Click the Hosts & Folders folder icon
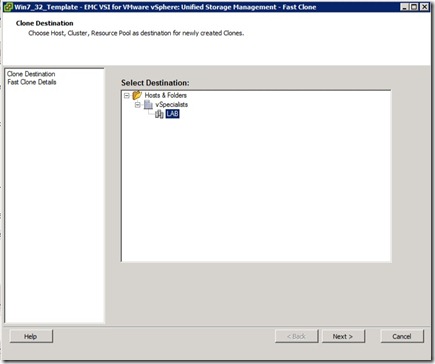The width and height of the screenshot is (435, 364). pos(137,95)
